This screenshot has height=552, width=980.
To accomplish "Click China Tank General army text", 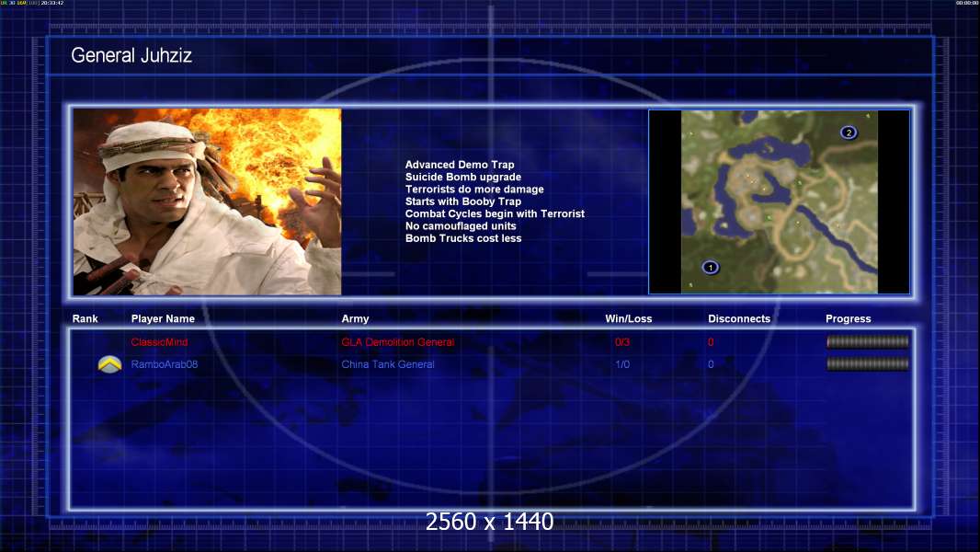I will tap(388, 364).
